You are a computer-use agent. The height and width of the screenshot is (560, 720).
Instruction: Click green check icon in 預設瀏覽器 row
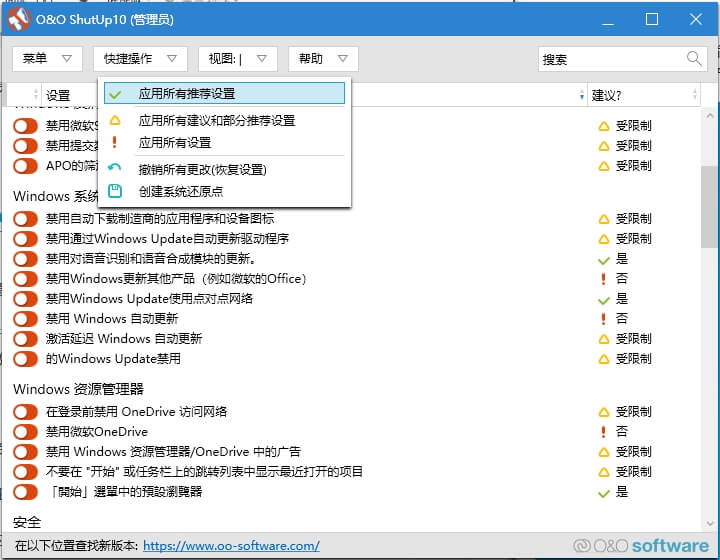[604, 493]
